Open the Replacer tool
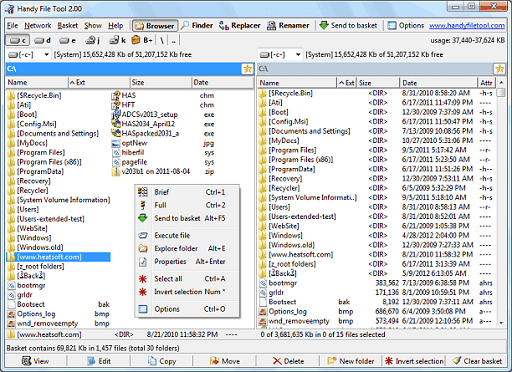This screenshot has width=512, height=372. click(x=240, y=26)
